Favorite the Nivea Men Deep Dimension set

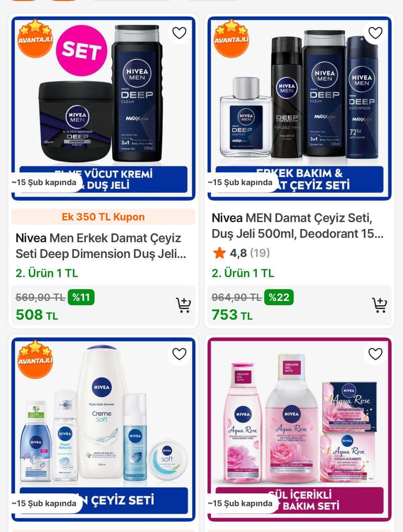(179, 33)
